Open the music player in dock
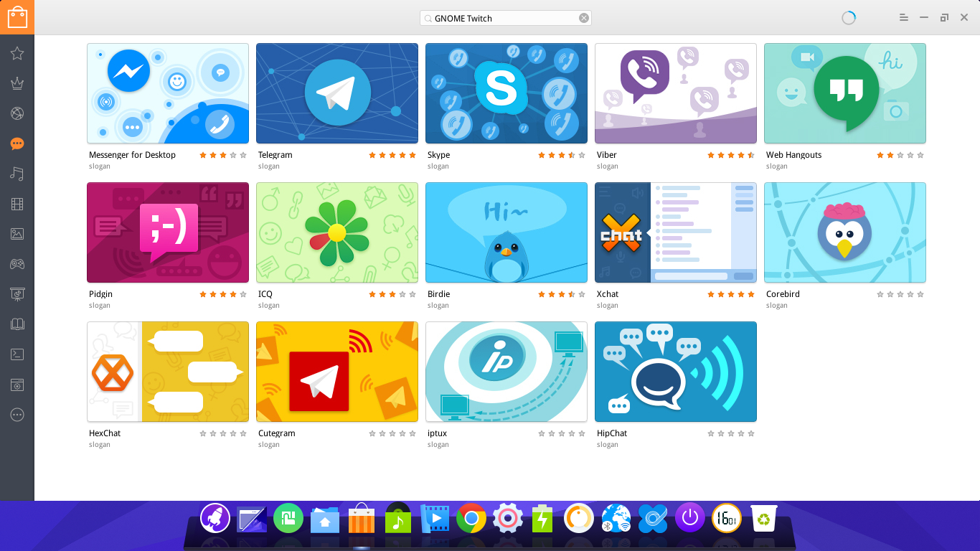The image size is (980, 551). pyautogui.click(x=398, y=518)
